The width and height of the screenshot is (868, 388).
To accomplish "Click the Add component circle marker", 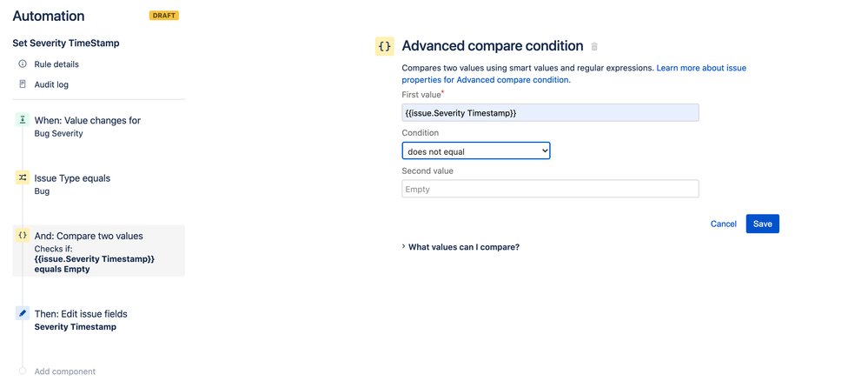I will tap(22, 371).
